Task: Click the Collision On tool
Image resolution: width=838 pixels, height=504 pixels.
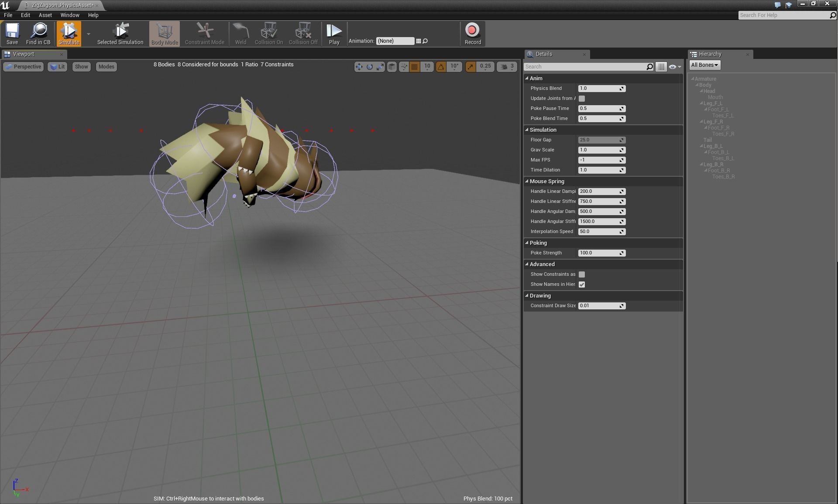Action: tap(268, 34)
